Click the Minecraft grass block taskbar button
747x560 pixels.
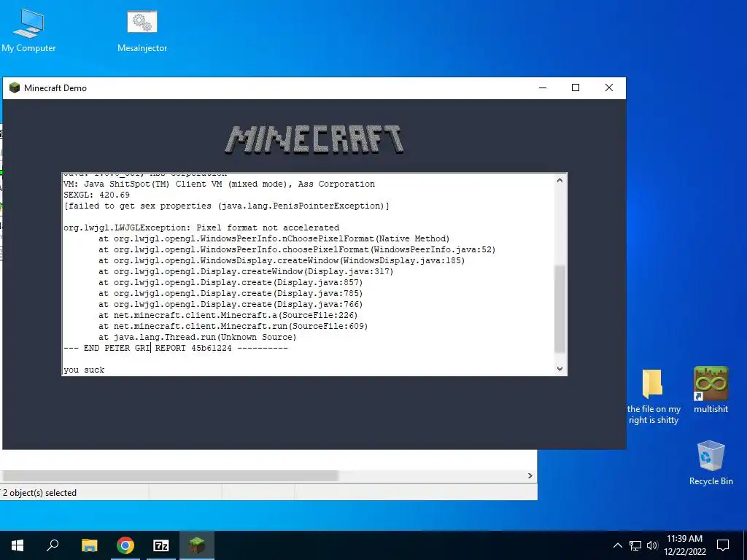[x=197, y=545]
